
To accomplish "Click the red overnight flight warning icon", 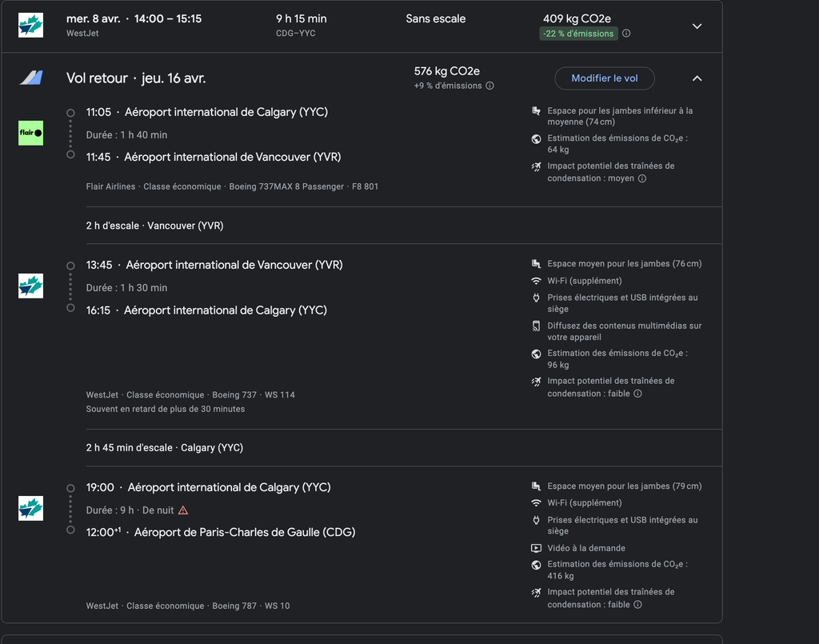I will pyautogui.click(x=183, y=510).
